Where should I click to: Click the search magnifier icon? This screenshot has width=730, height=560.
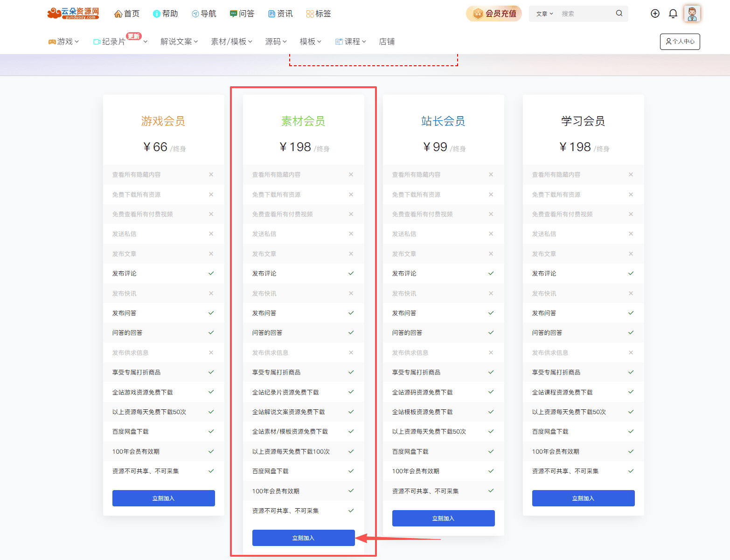tap(619, 14)
